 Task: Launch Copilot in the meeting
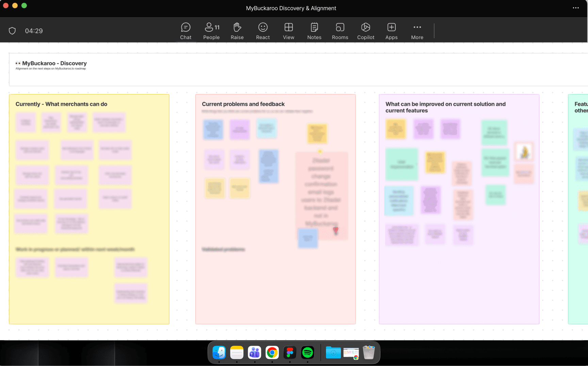(x=366, y=31)
